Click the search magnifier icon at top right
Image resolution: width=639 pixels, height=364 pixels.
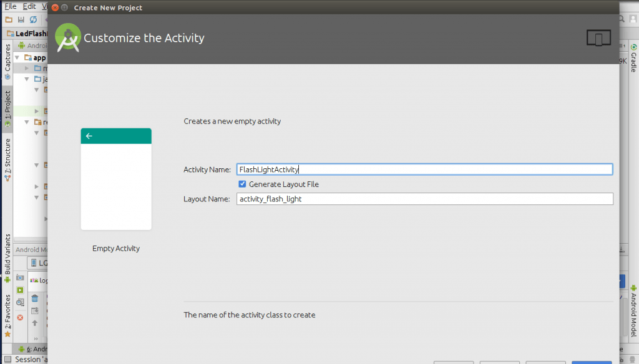[x=622, y=19]
